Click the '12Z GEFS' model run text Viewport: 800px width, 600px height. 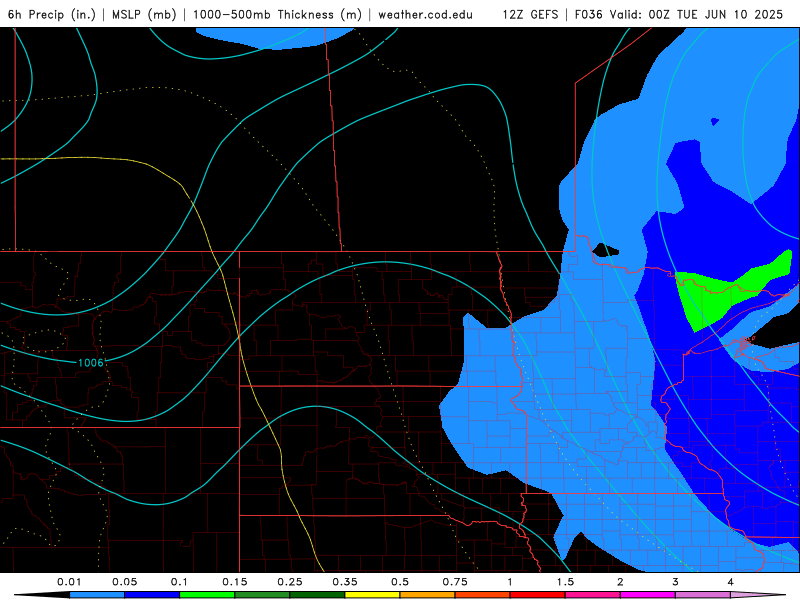(530, 14)
